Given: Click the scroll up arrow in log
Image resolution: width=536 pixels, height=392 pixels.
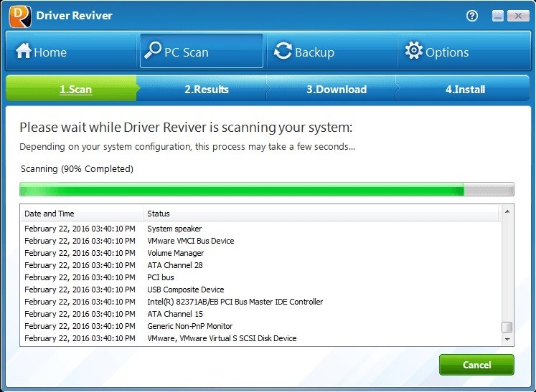Looking at the screenshot, I should click(x=507, y=211).
